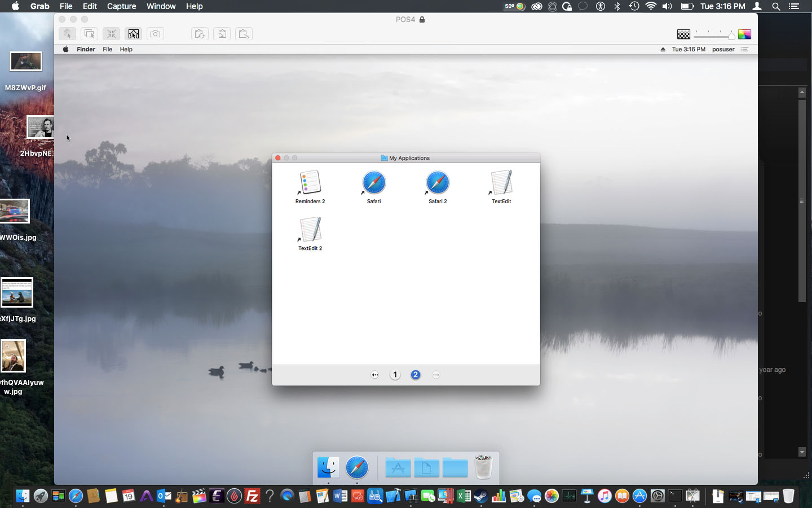Open the remote Apple menu in POS4

tap(65, 50)
